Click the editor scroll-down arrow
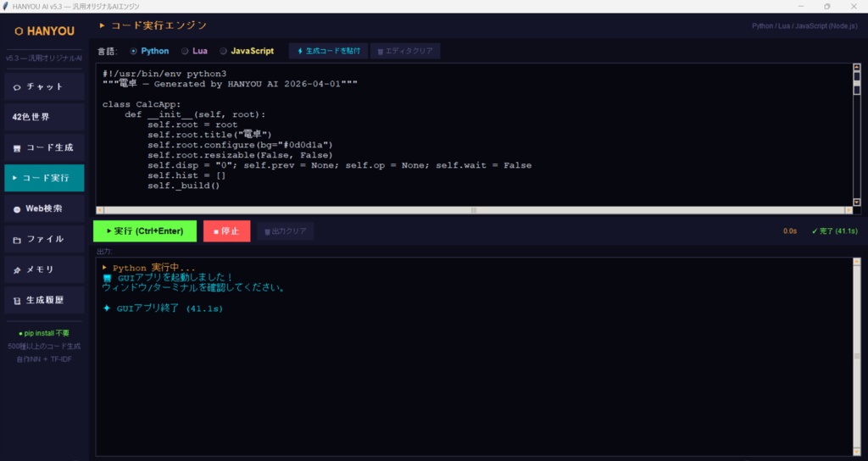The image size is (868, 461). click(x=857, y=203)
